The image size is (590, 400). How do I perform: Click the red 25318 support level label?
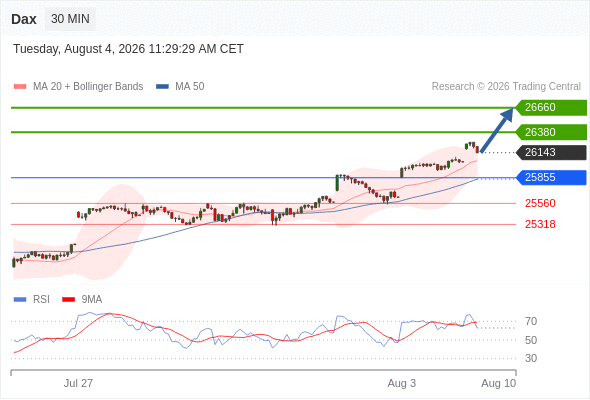click(540, 224)
